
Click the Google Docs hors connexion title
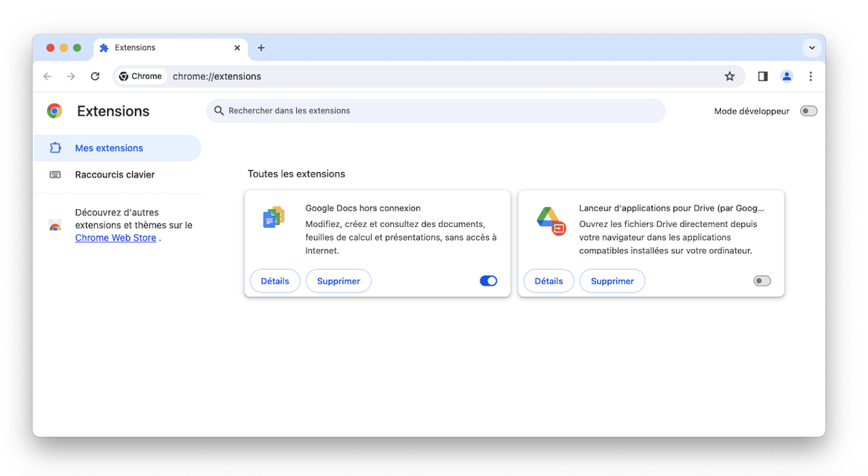pyautogui.click(x=363, y=208)
